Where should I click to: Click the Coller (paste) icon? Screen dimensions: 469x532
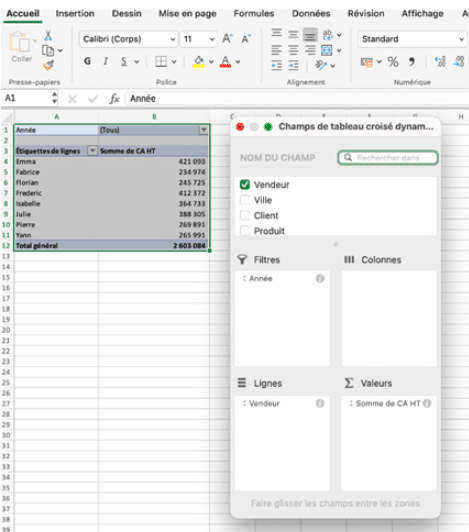pos(20,42)
